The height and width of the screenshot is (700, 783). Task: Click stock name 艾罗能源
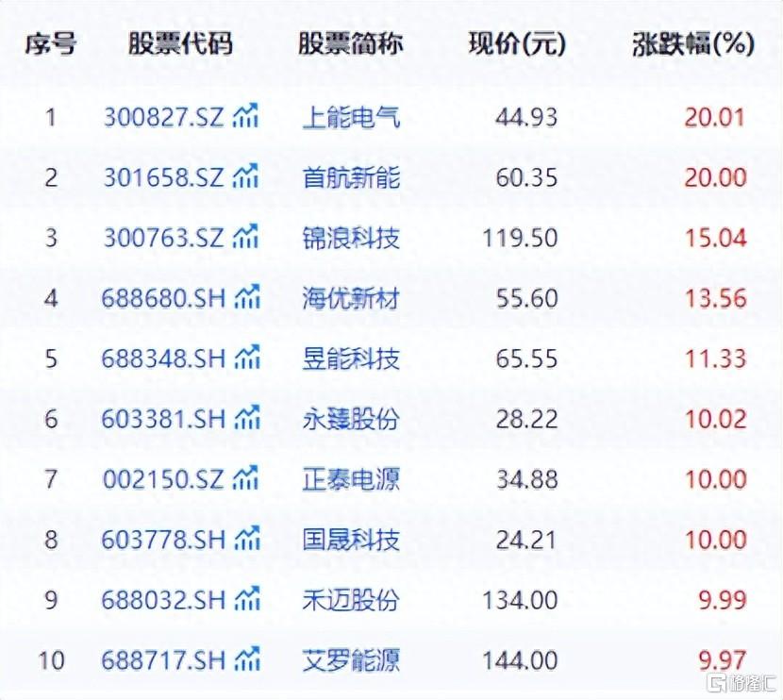(351, 661)
